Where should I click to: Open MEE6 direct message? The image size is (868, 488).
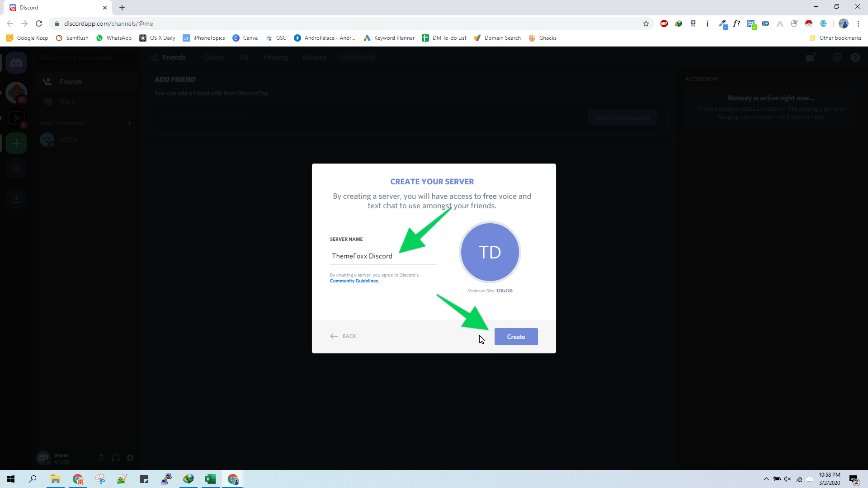point(86,140)
